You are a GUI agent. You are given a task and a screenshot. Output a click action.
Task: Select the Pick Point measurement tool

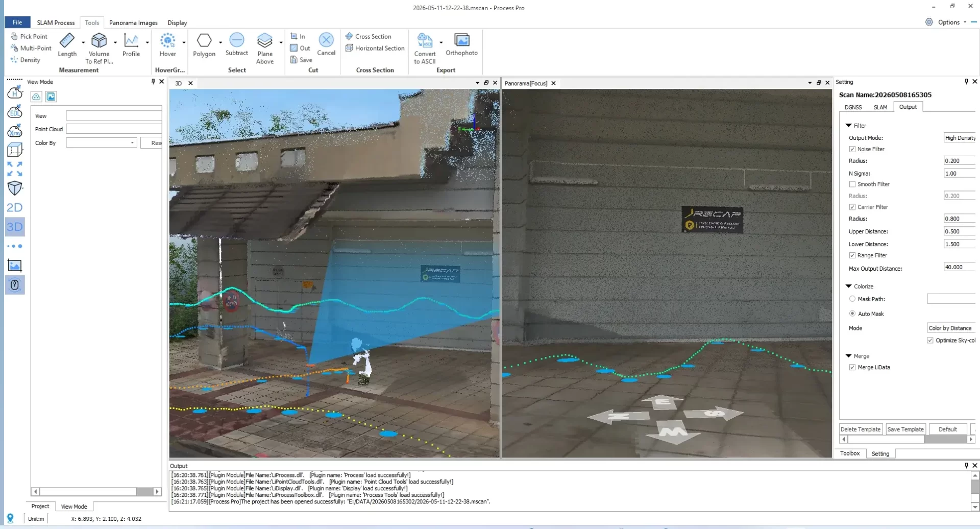click(29, 36)
